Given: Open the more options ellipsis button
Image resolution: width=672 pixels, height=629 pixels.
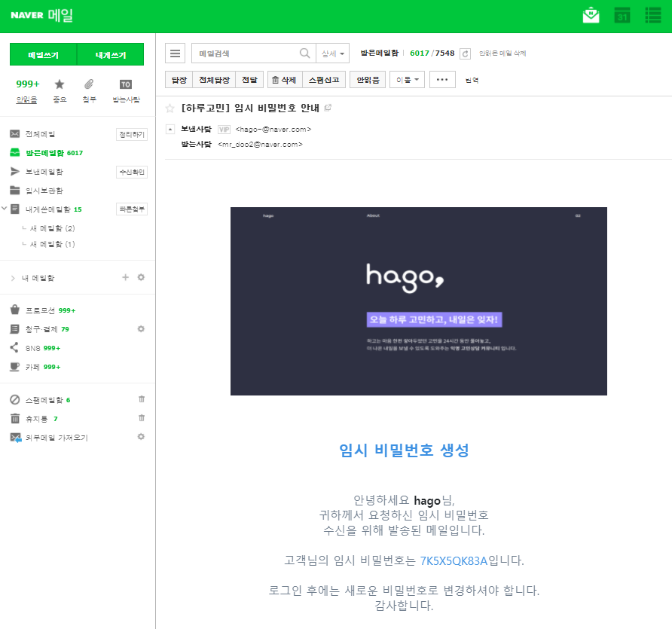Looking at the screenshot, I should (x=442, y=80).
